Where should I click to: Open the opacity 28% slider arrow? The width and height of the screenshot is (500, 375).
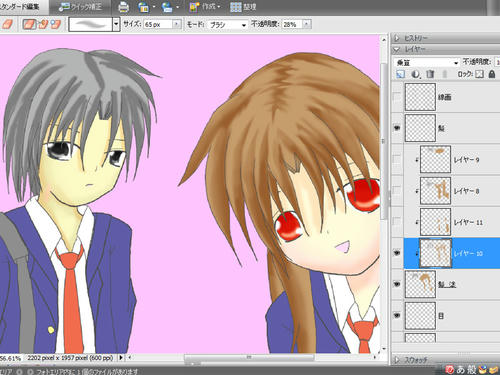pos(307,24)
